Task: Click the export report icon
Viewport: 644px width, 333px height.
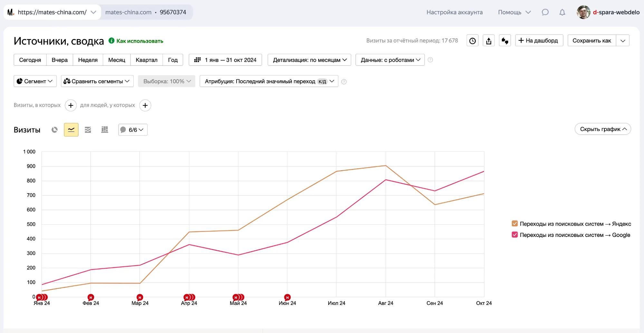Action: 489,41
